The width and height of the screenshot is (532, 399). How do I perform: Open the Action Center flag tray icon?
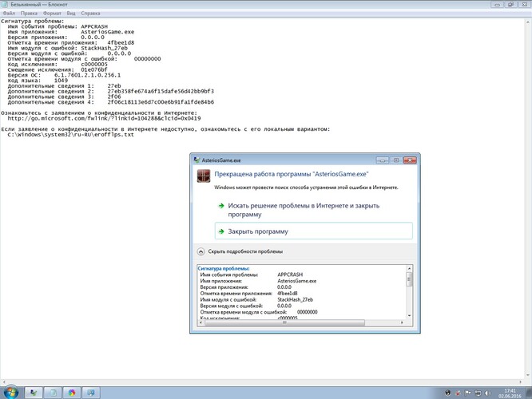pyautogui.click(x=467, y=393)
